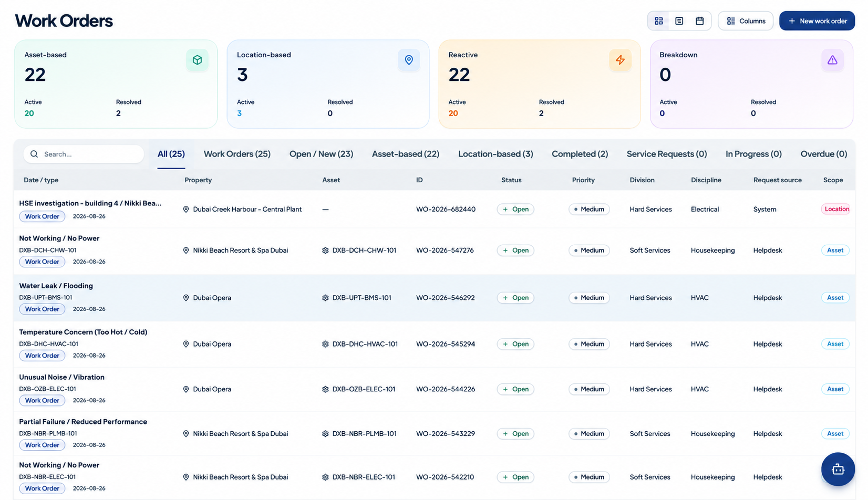Image resolution: width=868 pixels, height=500 pixels.
Task: Select the Asset-based (22) tab
Action: 406,154
